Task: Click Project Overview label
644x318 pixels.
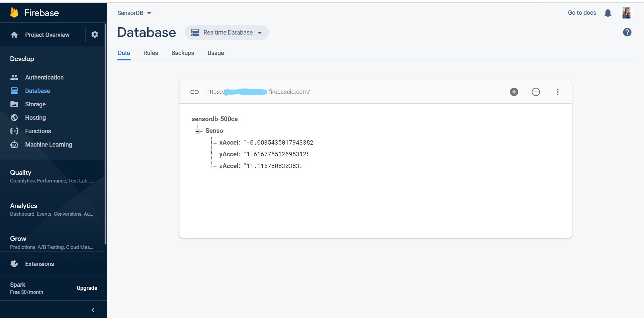Action: pos(47,35)
